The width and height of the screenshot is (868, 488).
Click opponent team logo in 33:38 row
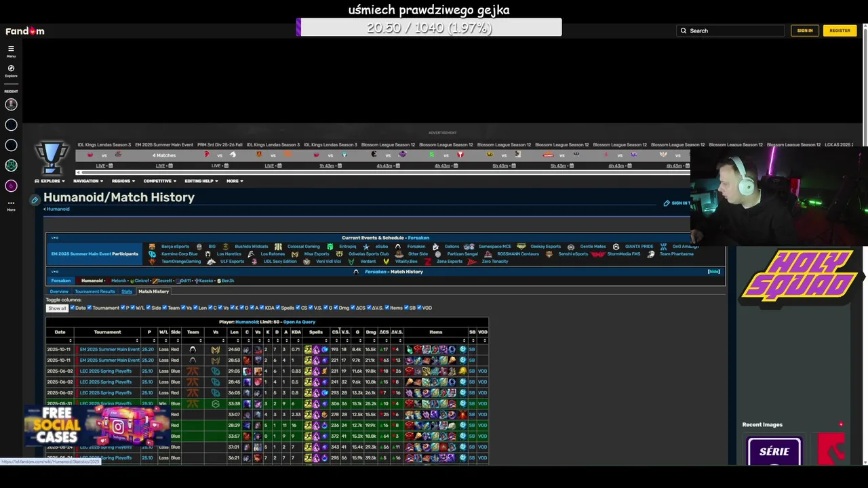(x=216, y=404)
